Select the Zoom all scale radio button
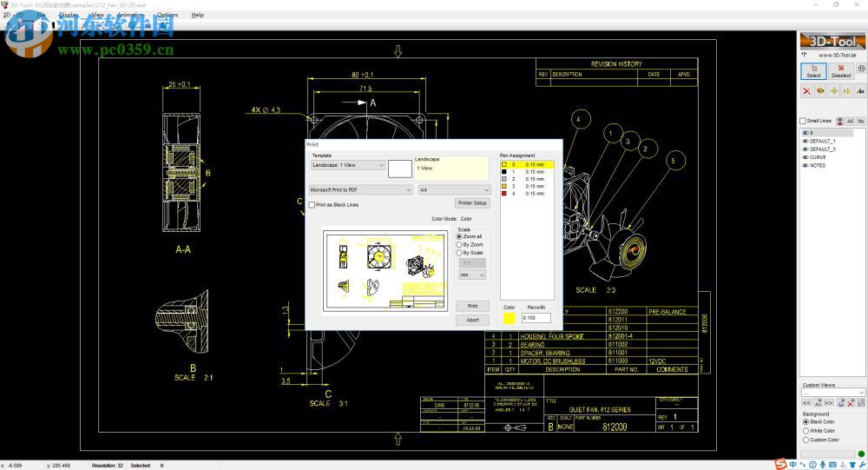 459,236
